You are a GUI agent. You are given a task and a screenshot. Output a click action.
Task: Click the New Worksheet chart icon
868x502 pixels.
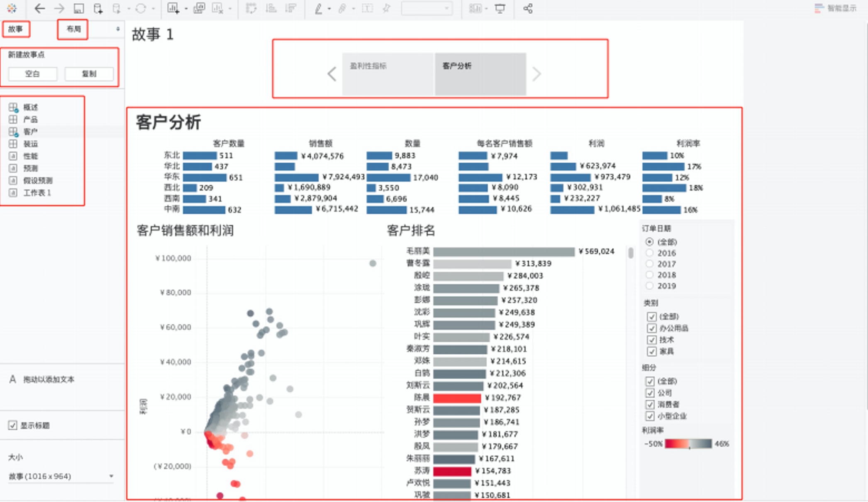[x=173, y=9]
